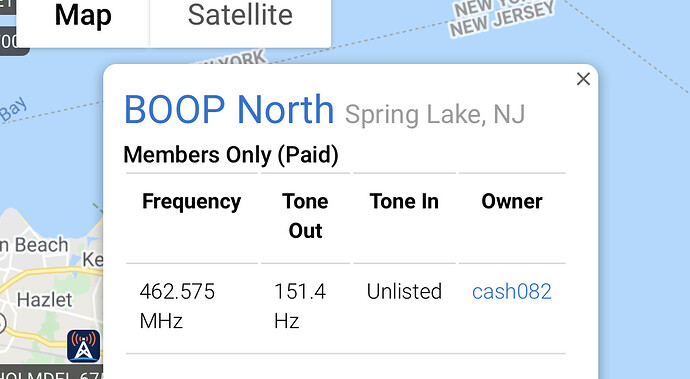
Task: Close the BOOP North info popup
Action: pos(583,79)
